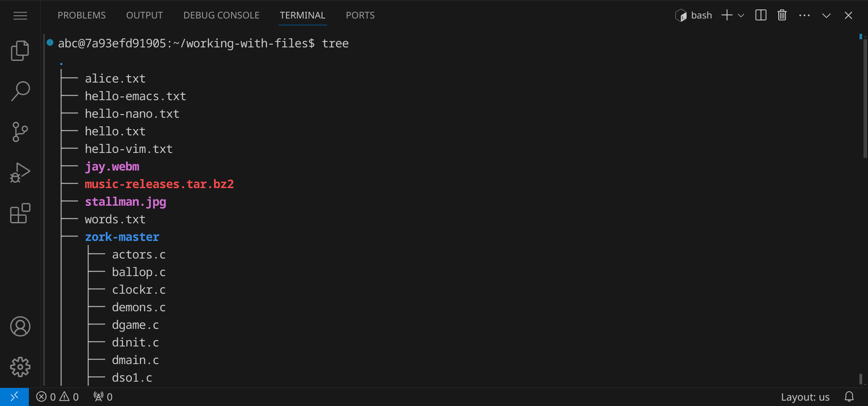
Task: Open the Accounts menu icon
Action: [x=20, y=326]
